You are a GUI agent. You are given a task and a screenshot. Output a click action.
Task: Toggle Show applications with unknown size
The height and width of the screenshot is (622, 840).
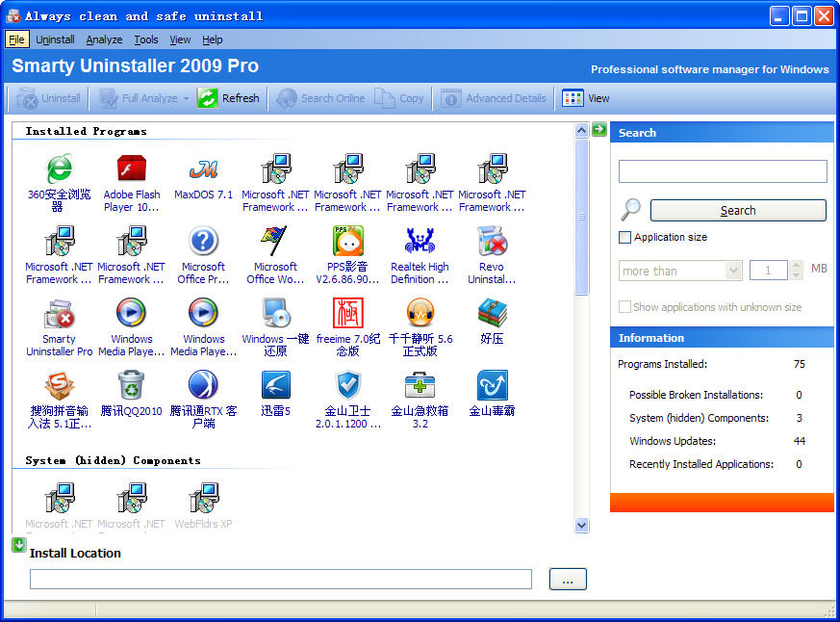tap(625, 307)
